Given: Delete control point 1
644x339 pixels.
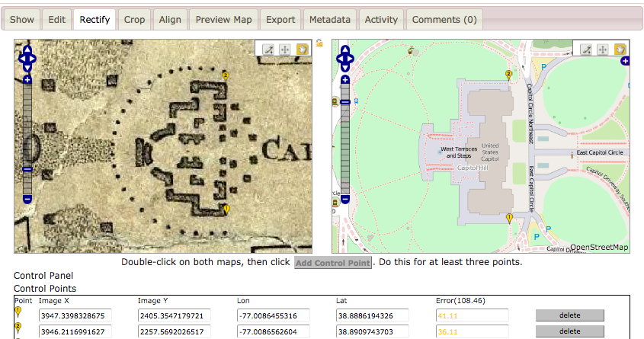Looking at the screenshot, I should pos(569,315).
